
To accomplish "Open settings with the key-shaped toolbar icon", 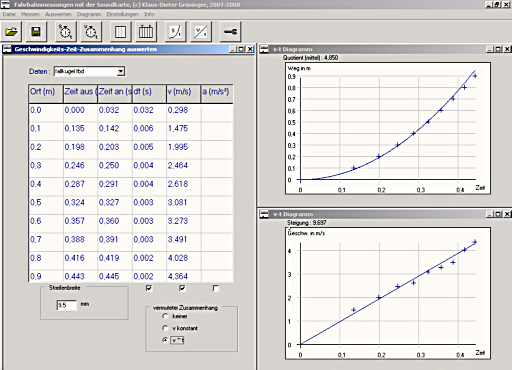I will [230, 32].
